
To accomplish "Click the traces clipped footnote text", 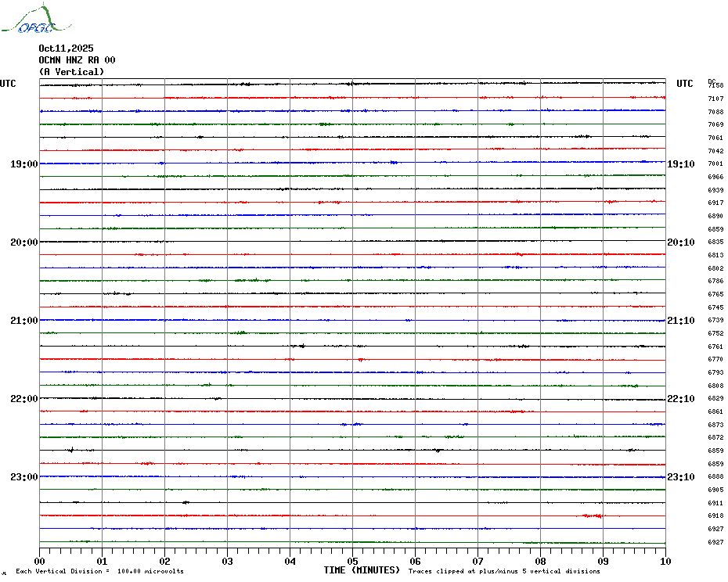I will pos(504,572).
